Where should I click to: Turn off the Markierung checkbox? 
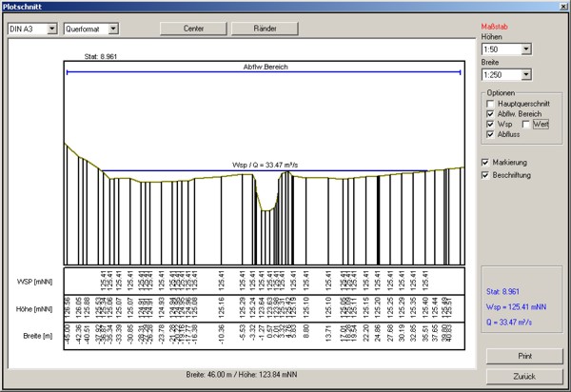tap(487, 162)
